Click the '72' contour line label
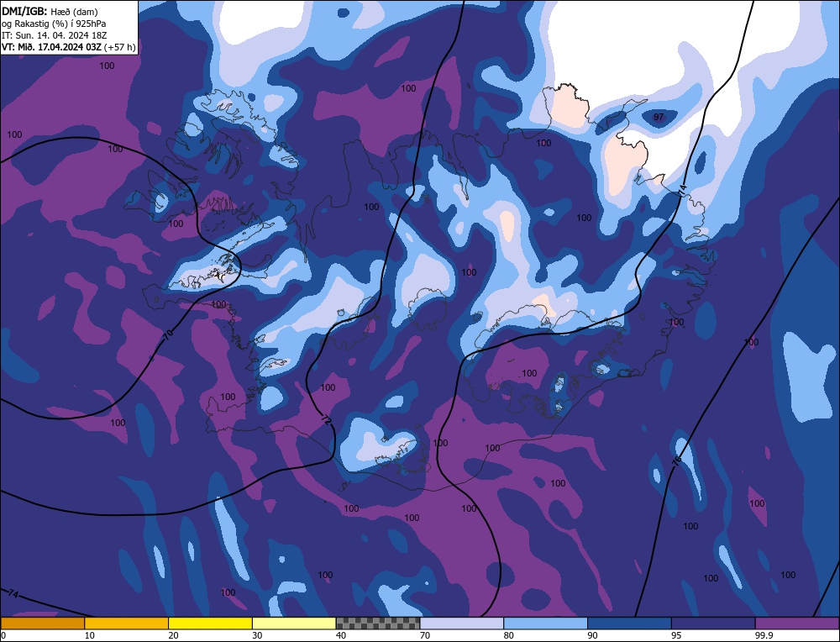Screen dimensions: 840x642 pos(325,419)
